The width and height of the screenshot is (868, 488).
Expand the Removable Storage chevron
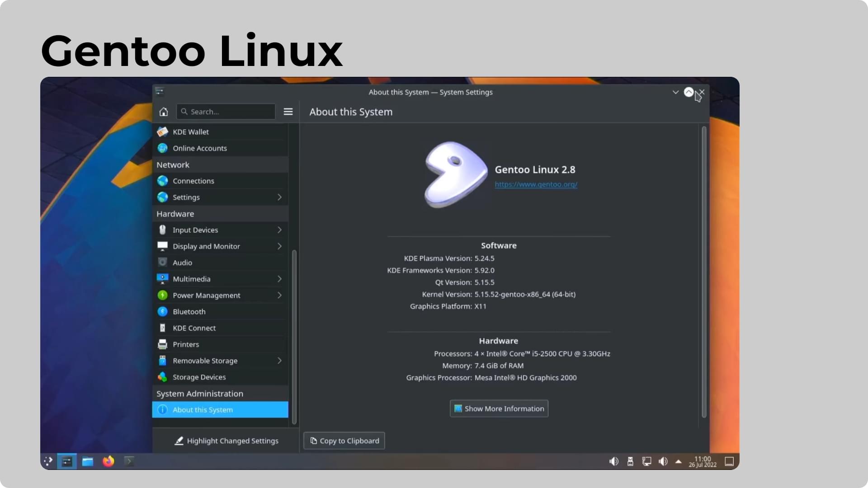click(279, 361)
